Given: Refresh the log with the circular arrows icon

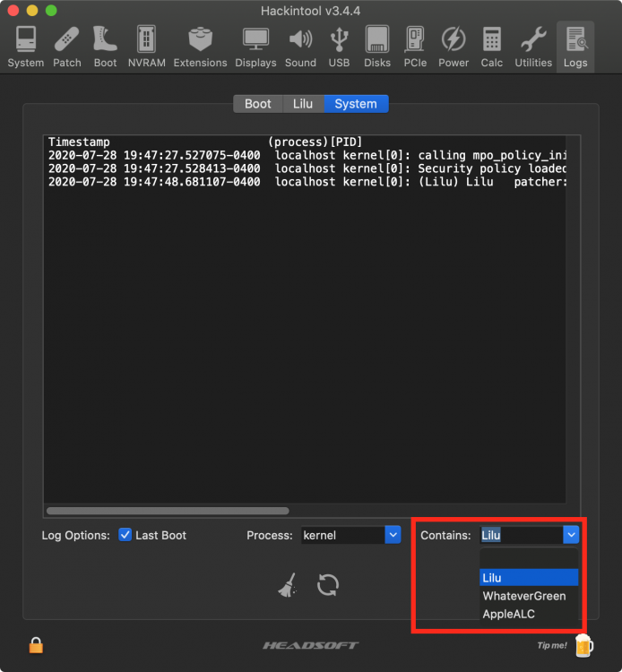Looking at the screenshot, I should click(328, 585).
